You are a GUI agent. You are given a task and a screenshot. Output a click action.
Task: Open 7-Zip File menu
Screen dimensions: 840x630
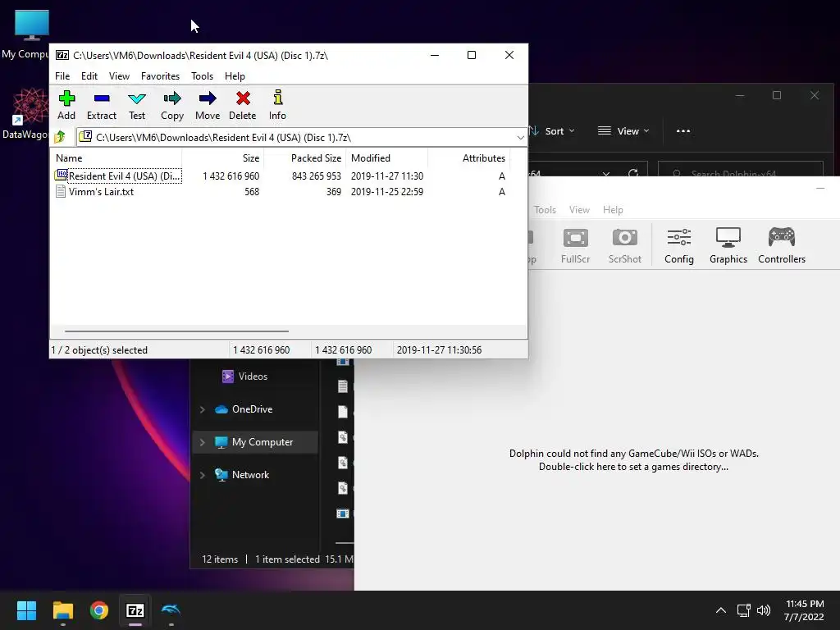62,76
